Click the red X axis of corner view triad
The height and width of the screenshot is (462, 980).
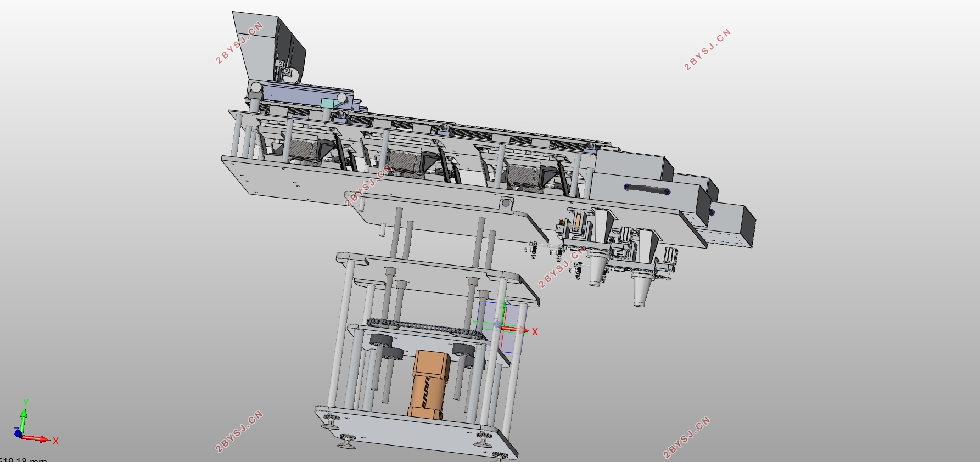[37, 438]
